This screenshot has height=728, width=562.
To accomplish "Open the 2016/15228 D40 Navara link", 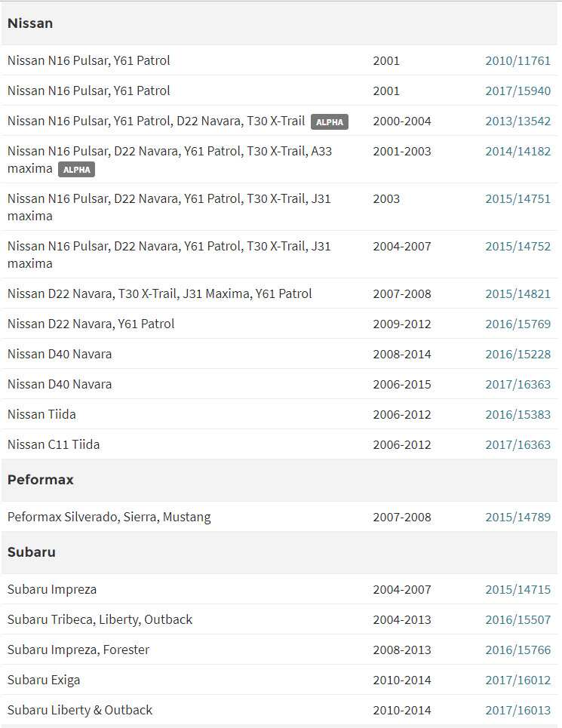I will pos(517,355).
